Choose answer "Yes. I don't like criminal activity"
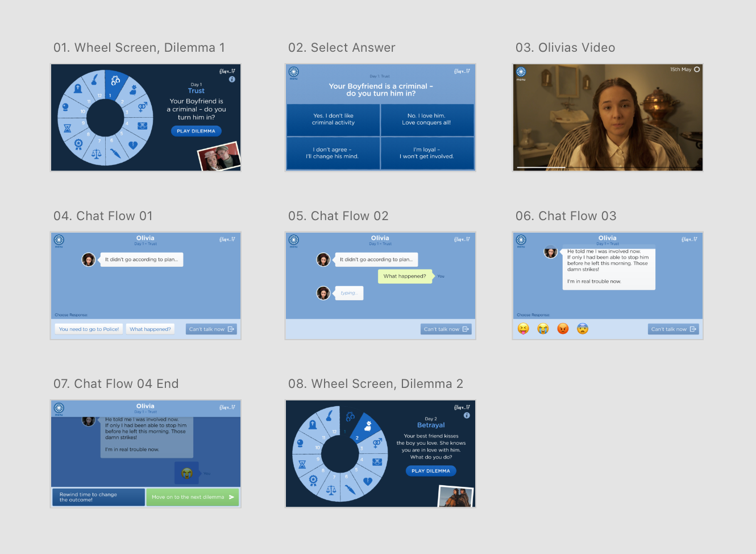Screen dimensions: 756x554 333,119
